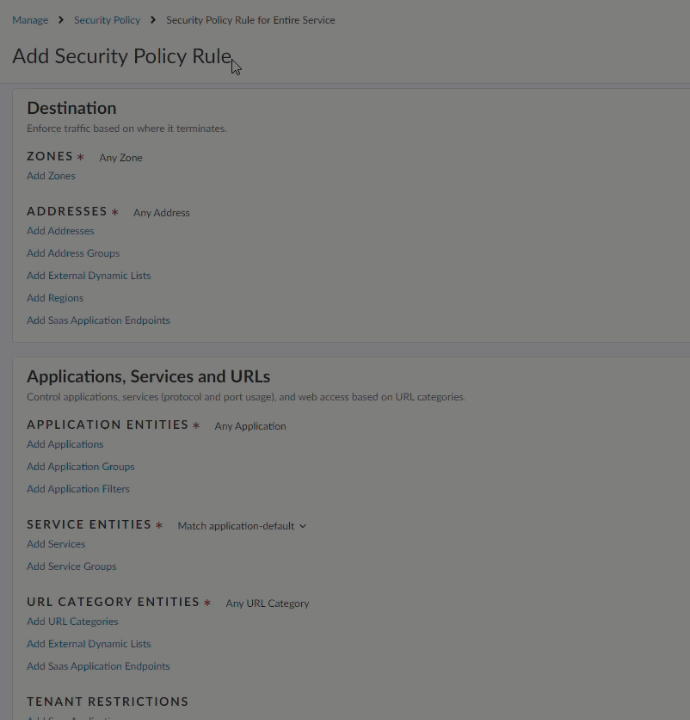Click Add External Dynamic Lists under Addresses

click(89, 276)
